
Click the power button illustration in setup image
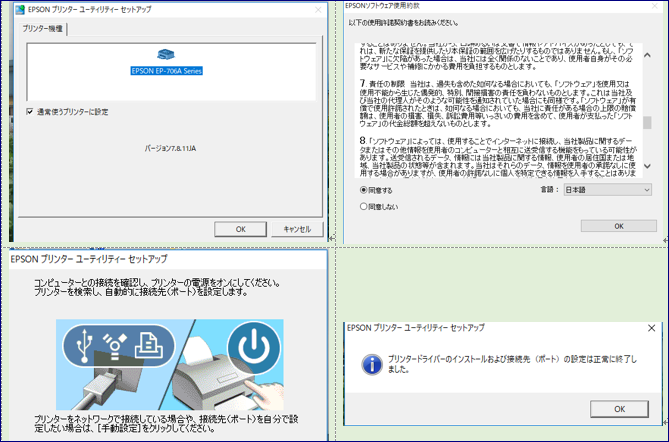click(x=254, y=347)
